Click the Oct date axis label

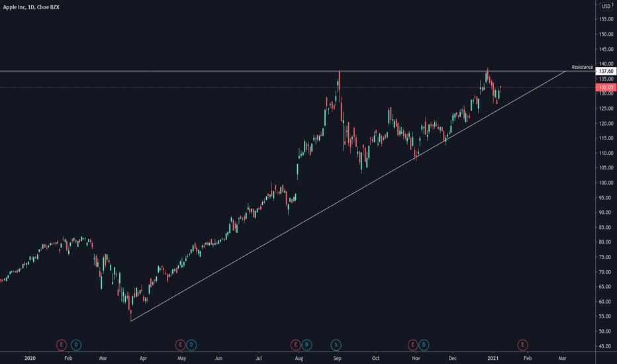pos(376,358)
